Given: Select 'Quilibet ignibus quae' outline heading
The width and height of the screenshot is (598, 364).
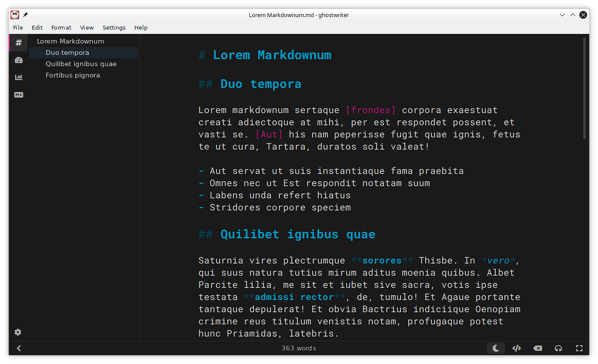Looking at the screenshot, I should coord(81,63).
